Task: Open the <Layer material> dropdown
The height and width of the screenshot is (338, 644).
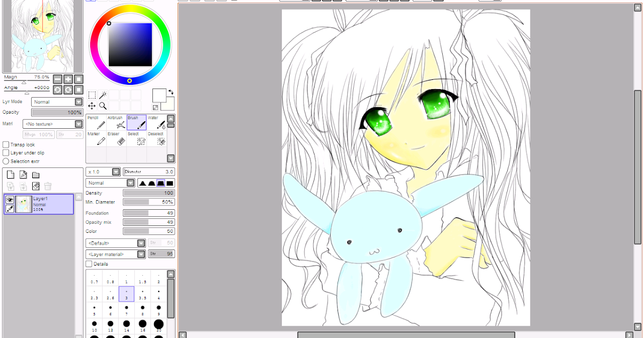Action: click(x=115, y=254)
